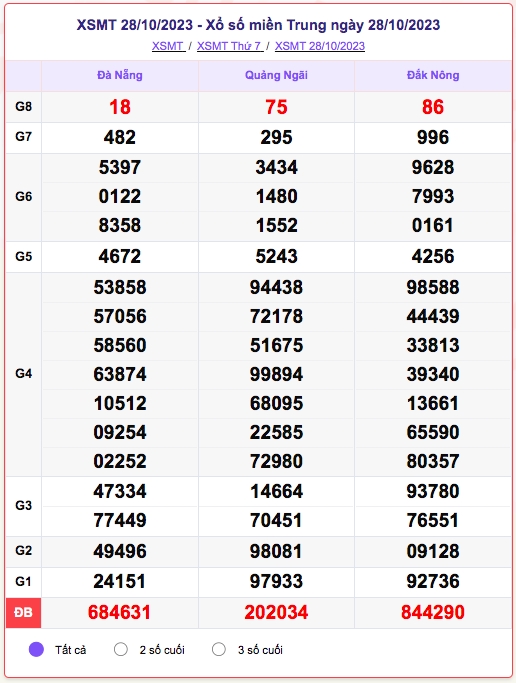Click the G4 number 63874

120,375
